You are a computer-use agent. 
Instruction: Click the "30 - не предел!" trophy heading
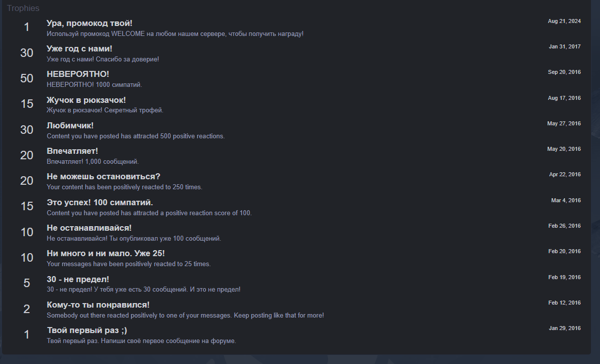point(78,279)
